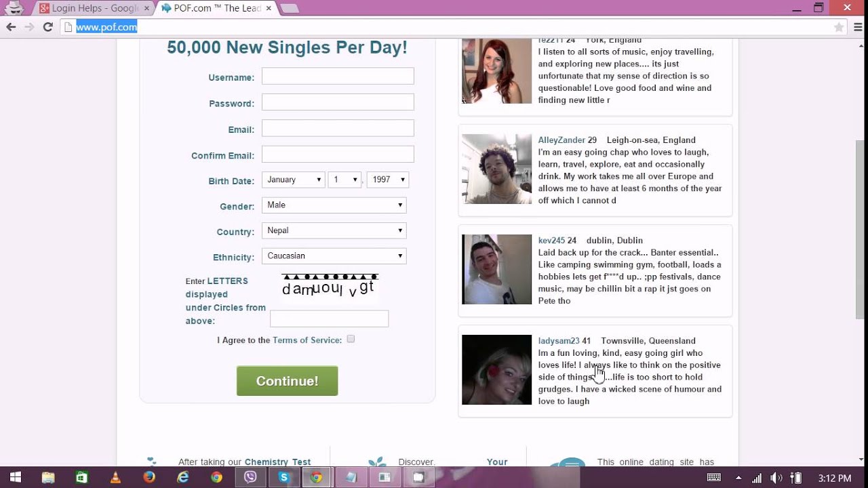Open Viber from taskbar
This screenshot has height=488, width=868.
click(250, 477)
